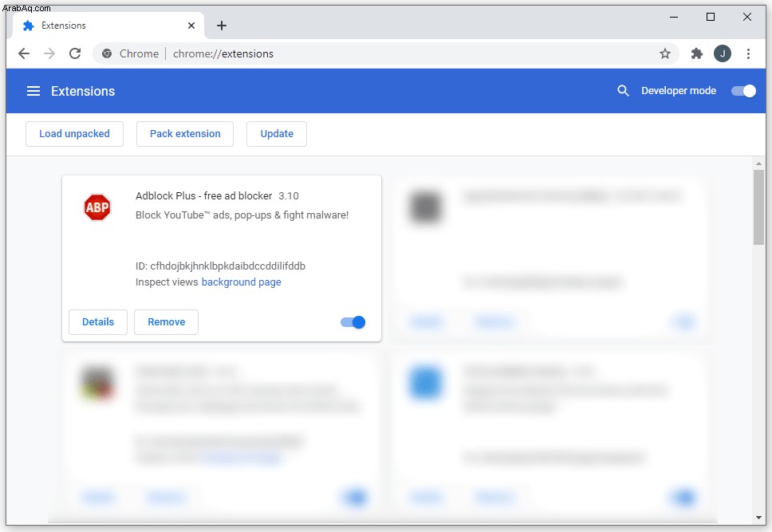The image size is (772, 532).
Task: Toggle the blurred bottom-right extension switch
Action: point(683,497)
